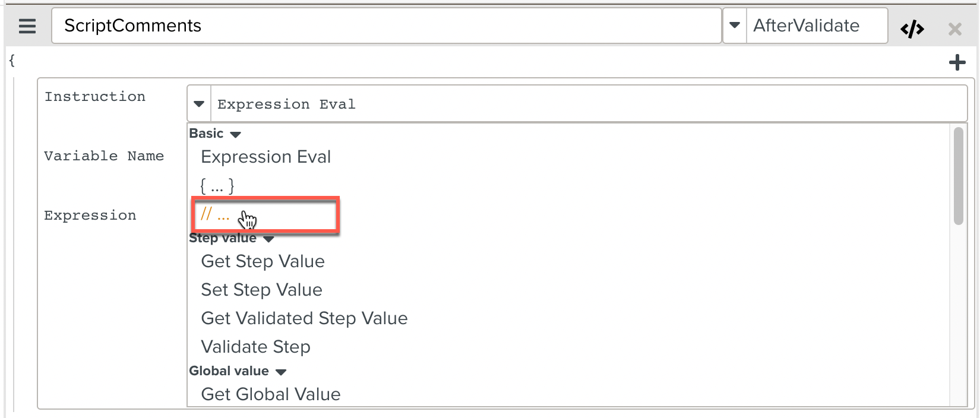This screenshot has width=980, height=418.
Task: Open the AfterValidate event dropdown arrow
Action: [735, 26]
